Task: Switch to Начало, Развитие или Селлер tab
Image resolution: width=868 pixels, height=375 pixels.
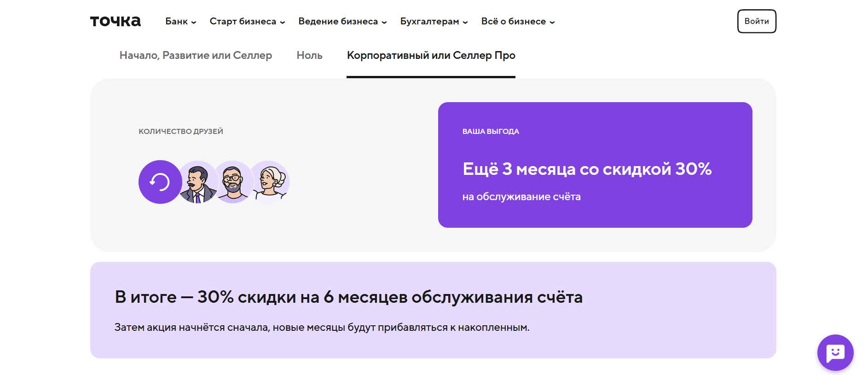Action: pos(196,55)
